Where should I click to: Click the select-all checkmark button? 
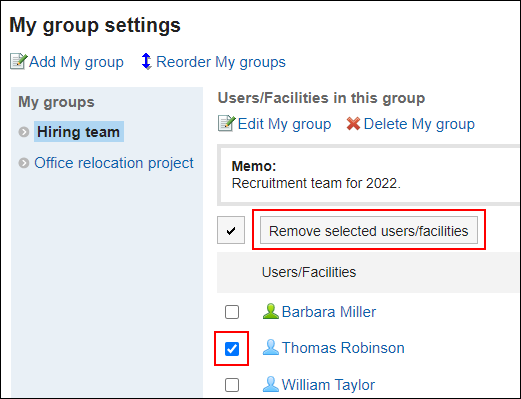[231, 230]
